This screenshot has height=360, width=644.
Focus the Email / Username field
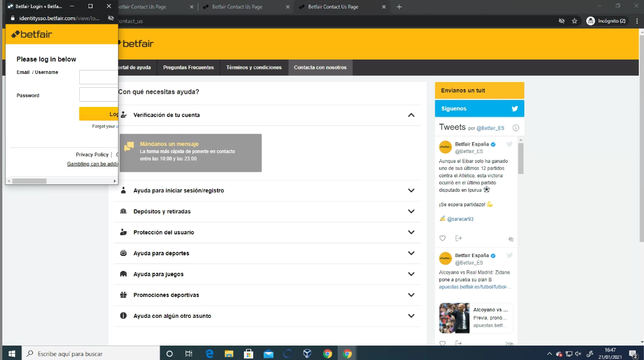[x=99, y=77]
